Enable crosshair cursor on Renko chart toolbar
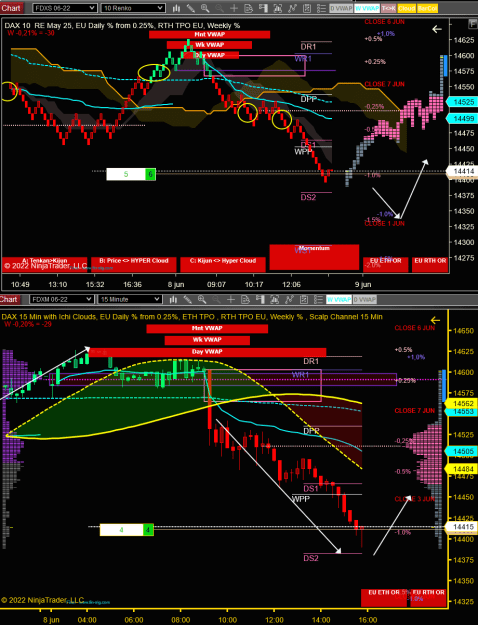 click(x=234, y=8)
